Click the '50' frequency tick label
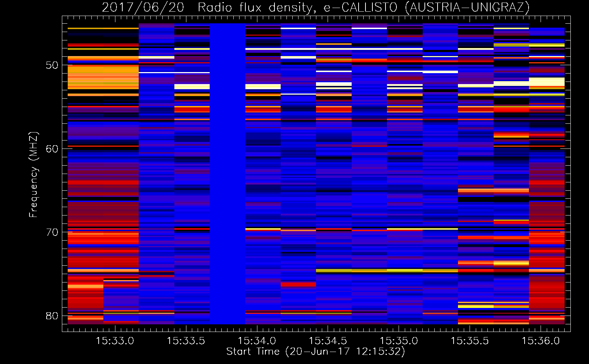 pyautogui.click(x=52, y=65)
